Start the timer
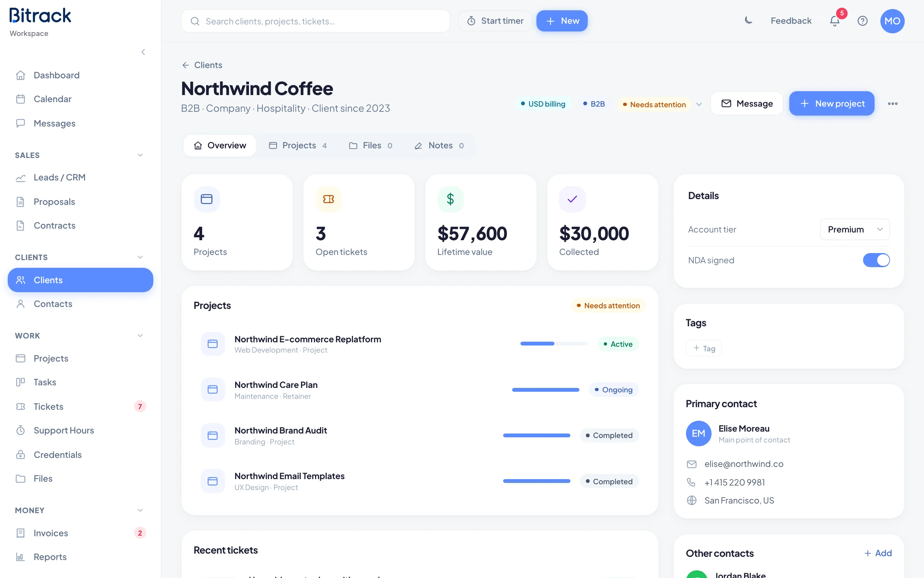The width and height of the screenshot is (924, 578). click(495, 21)
